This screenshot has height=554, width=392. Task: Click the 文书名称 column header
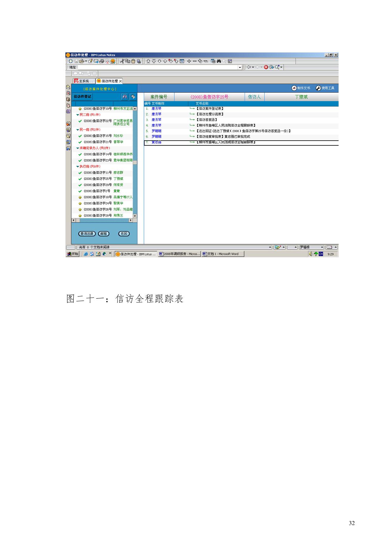(x=202, y=104)
